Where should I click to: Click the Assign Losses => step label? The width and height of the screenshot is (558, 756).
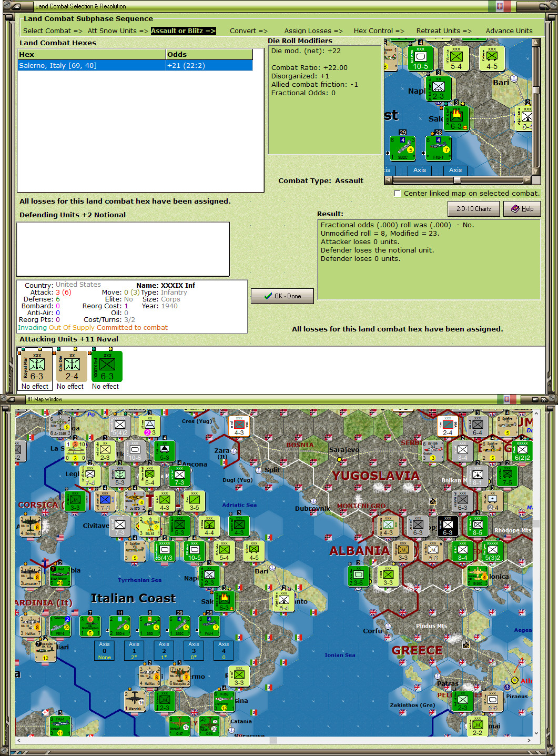pos(313,31)
